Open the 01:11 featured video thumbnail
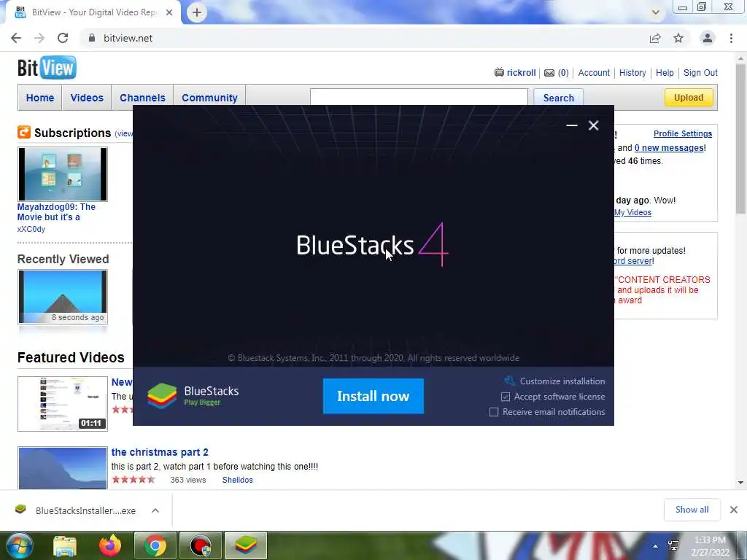 click(63, 404)
